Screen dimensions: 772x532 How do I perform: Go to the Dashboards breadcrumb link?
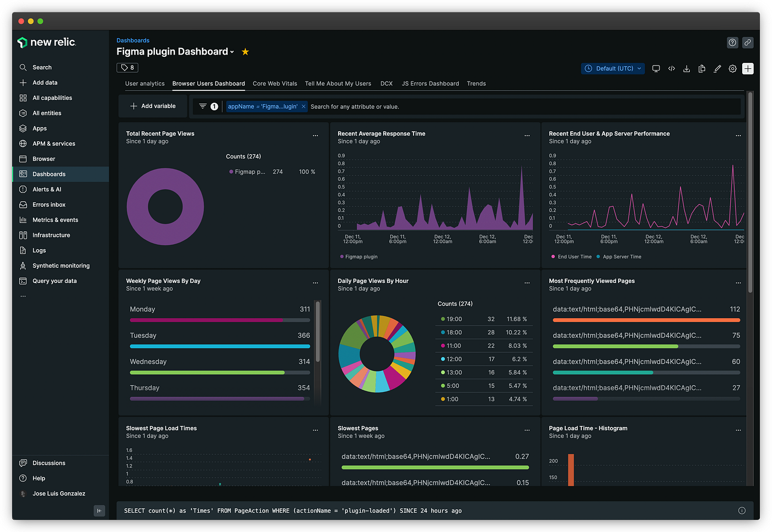tap(133, 41)
